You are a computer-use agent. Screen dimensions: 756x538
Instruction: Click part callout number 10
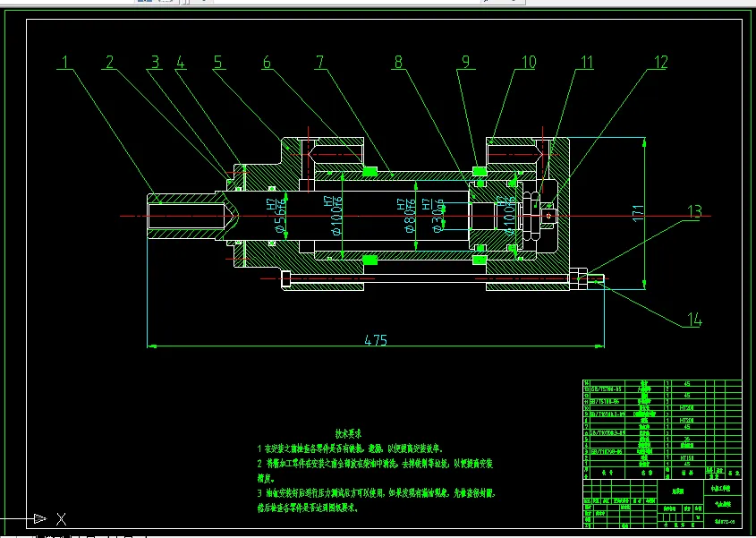pyautogui.click(x=529, y=63)
